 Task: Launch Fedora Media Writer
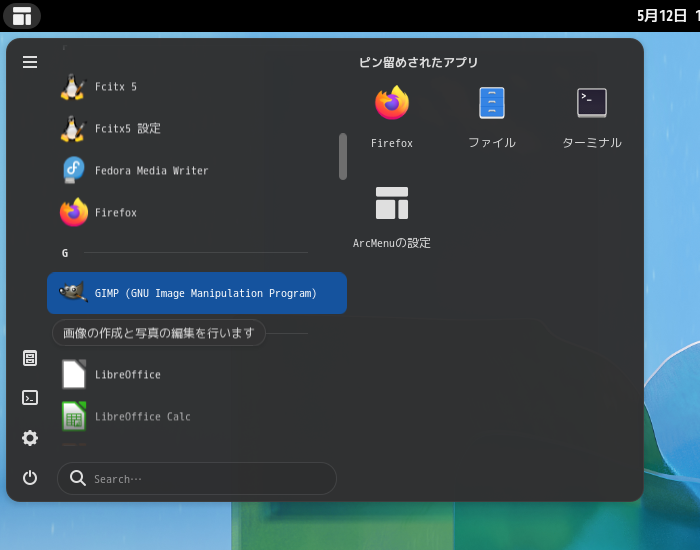pos(197,171)
